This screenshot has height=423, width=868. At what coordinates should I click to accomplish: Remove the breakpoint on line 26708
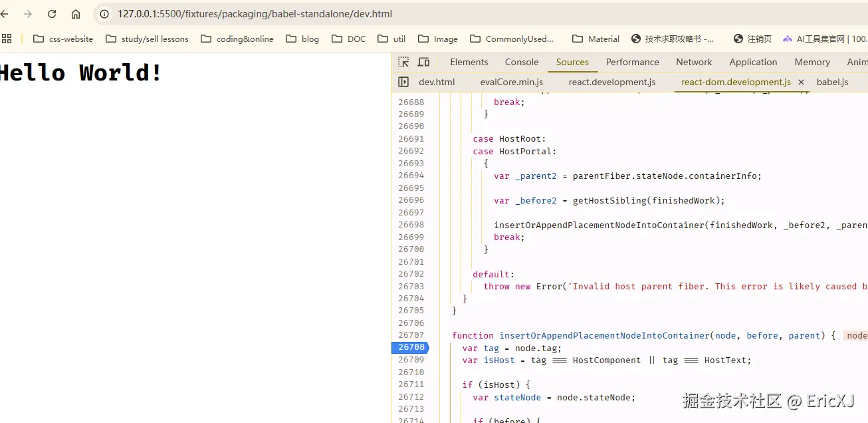(x=411, y=347)
